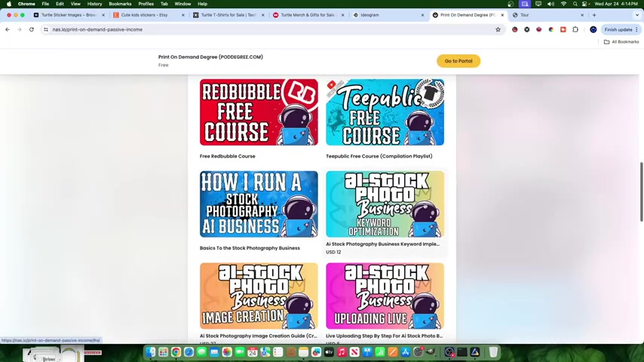Open Finder from the Dock
The height and width of the screenshot is (362, 644).
point(151,352)
